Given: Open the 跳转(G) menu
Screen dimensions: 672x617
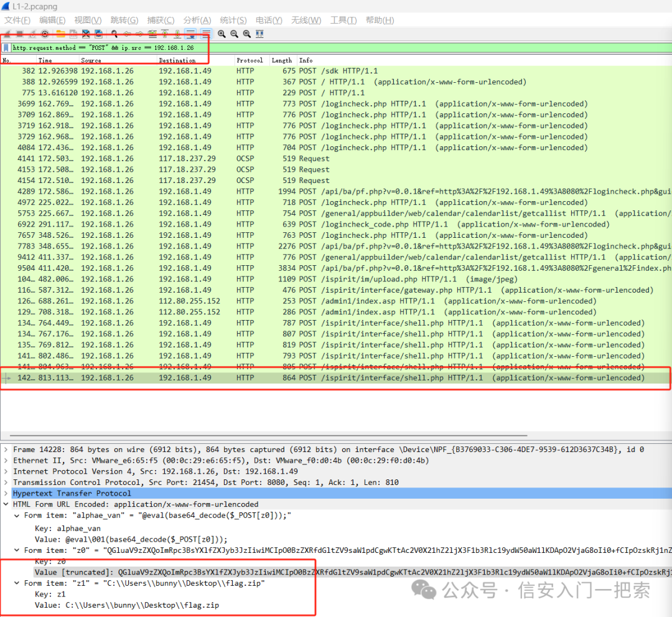Looking at the screenshot, I should (x=124, y=20).
